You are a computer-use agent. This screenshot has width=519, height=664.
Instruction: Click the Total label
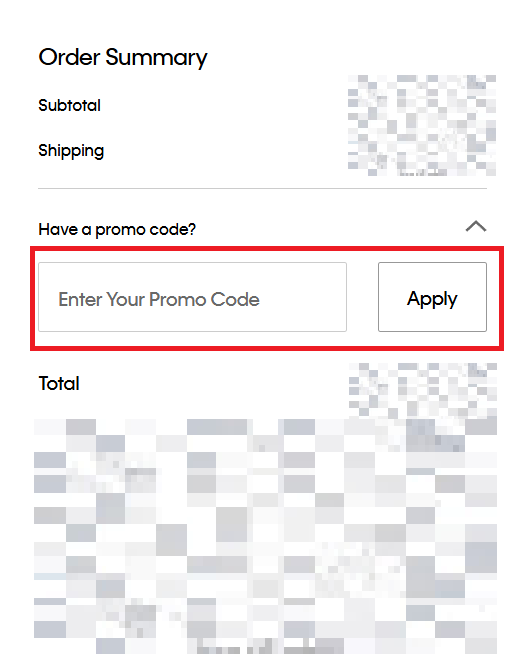pos(59,384)
